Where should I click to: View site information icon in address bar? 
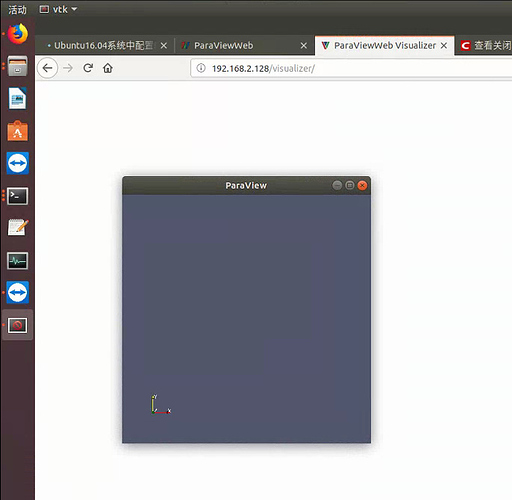tap(201, 68)
